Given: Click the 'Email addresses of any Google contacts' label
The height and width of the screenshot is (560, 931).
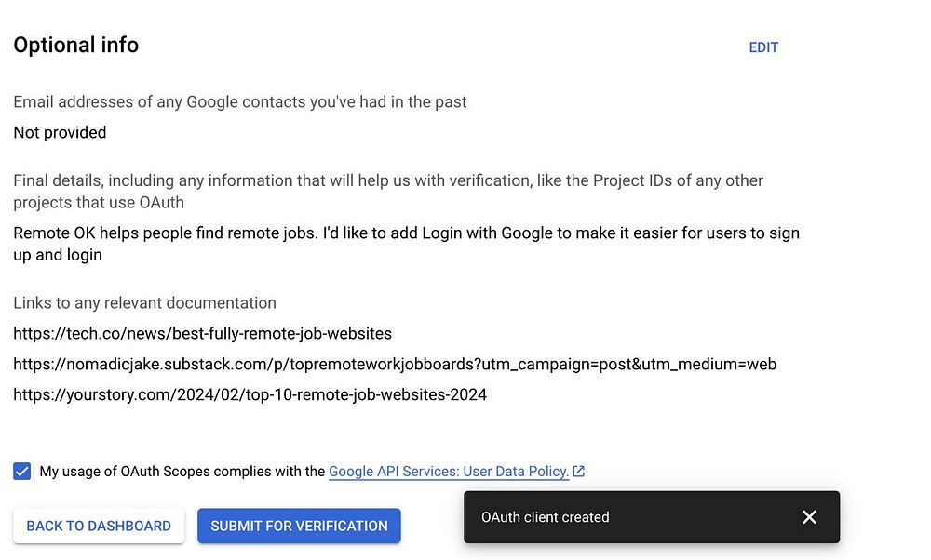Looking at the screenshot, I should click(x=240, y=101).
